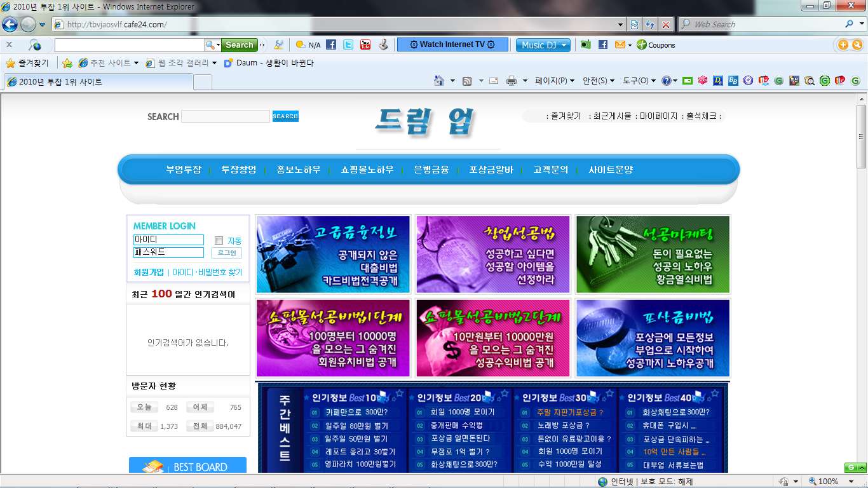Open the 도구(O) tools dropdown

tap(639, 81)
